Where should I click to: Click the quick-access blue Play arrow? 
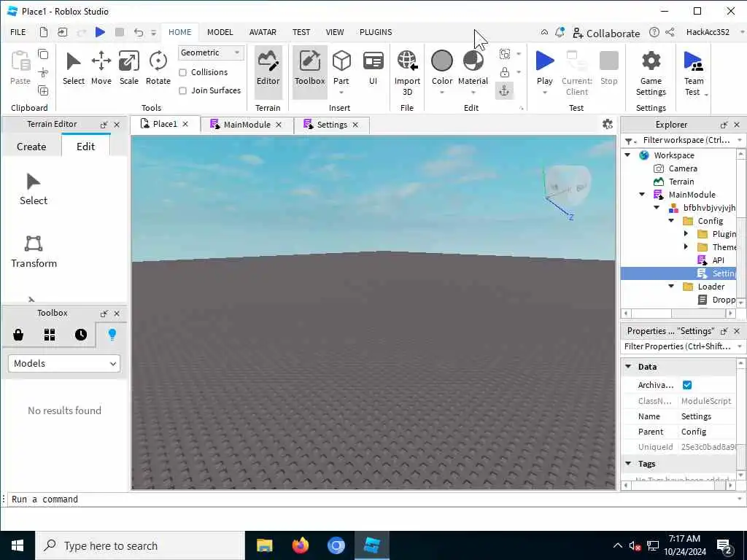tap(100, 32)
